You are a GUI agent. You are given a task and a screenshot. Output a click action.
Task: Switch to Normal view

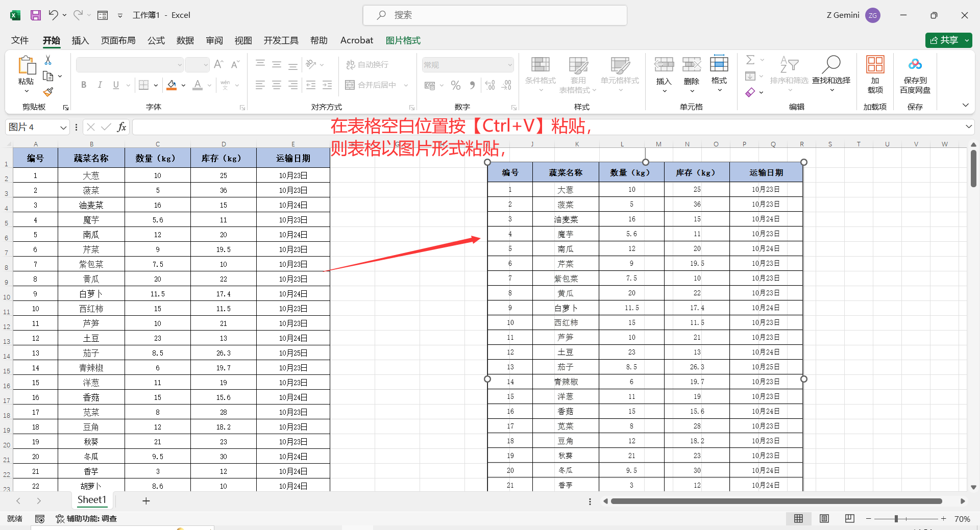coord(798,519)
